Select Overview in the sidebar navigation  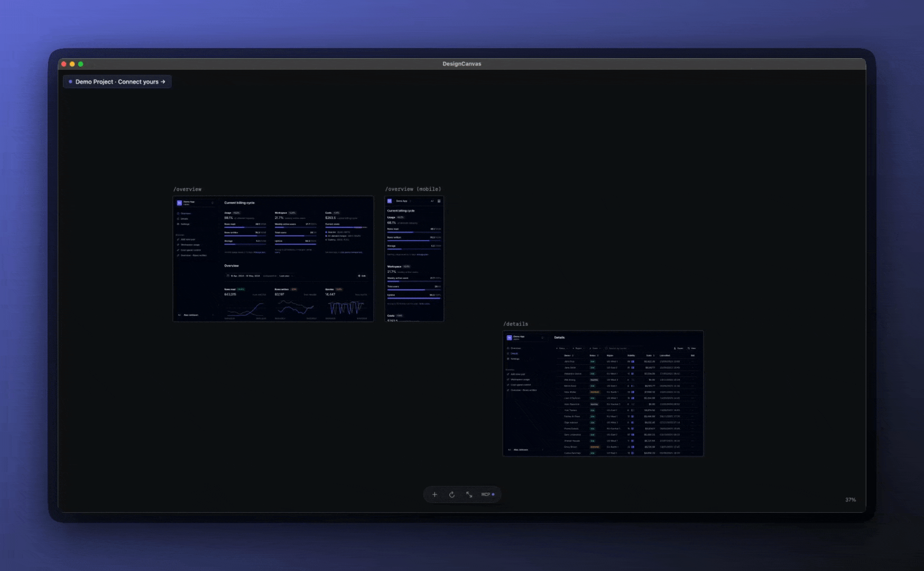186,214
